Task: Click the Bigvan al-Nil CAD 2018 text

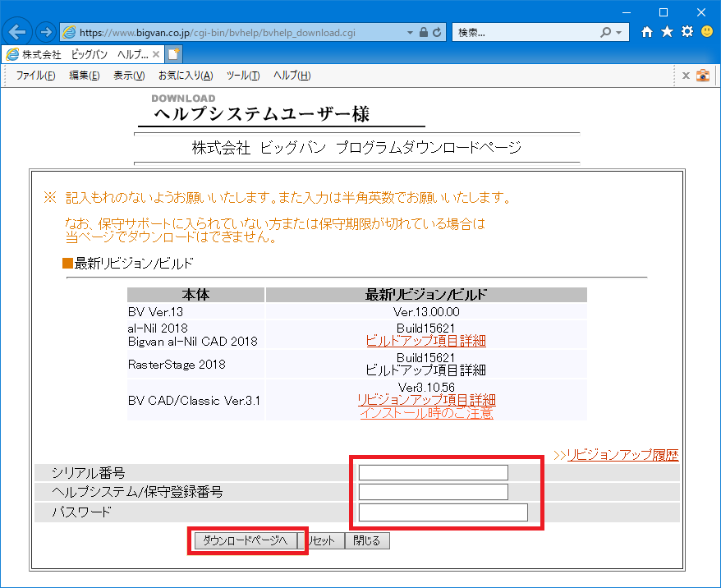Action: [x=193, y=342]
